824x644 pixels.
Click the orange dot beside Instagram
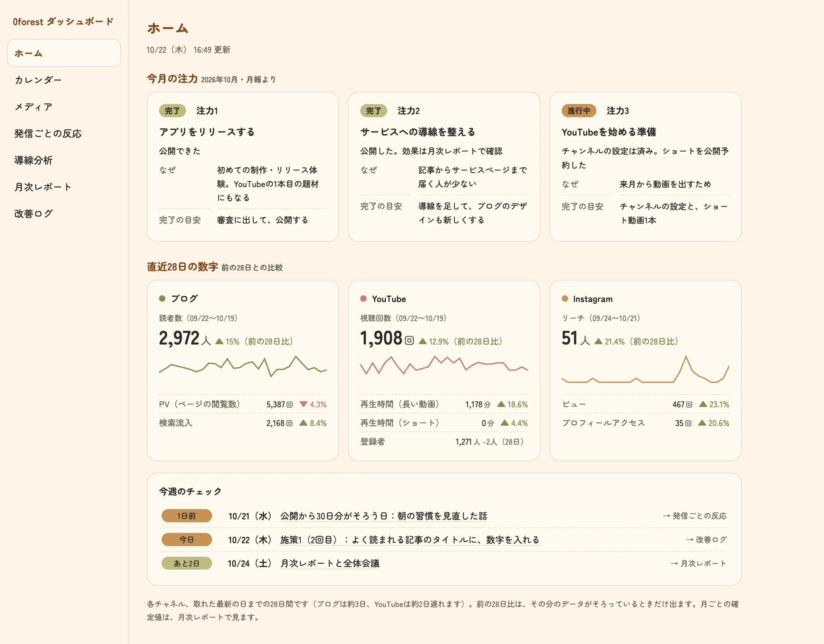[565, 298]
